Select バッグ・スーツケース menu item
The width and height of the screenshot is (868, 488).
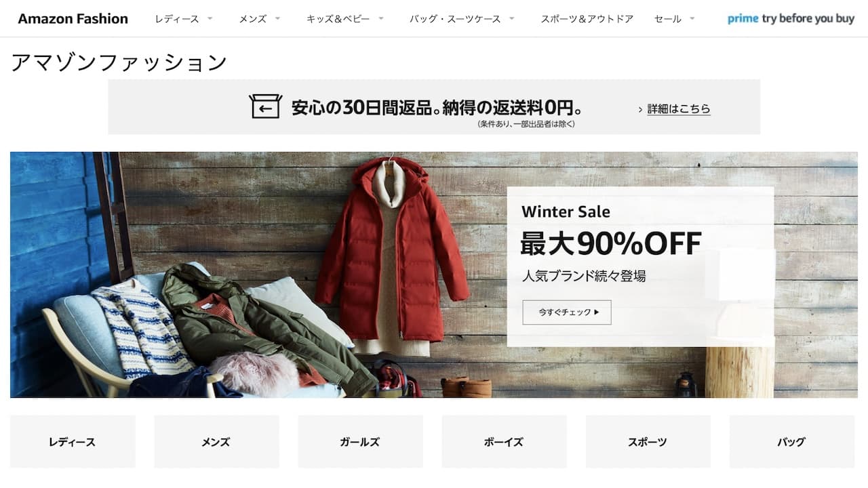pyautogui.click(x=455, y=19)
